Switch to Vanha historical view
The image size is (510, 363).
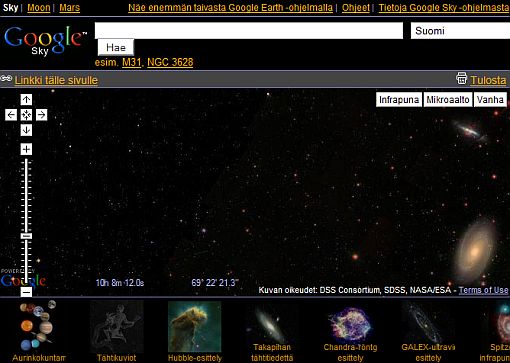[490, 100]
